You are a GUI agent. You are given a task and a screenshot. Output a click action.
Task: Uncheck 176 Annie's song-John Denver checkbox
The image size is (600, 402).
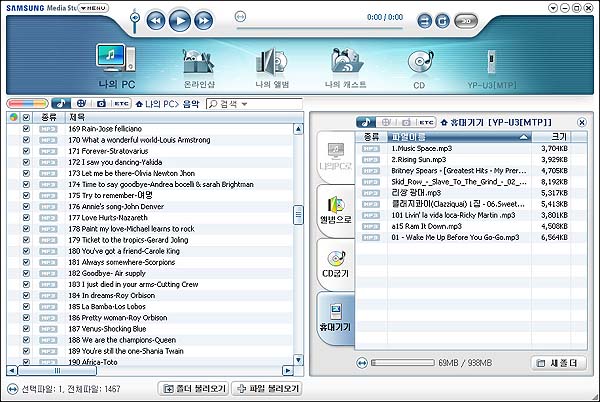(x=26, y=206)
